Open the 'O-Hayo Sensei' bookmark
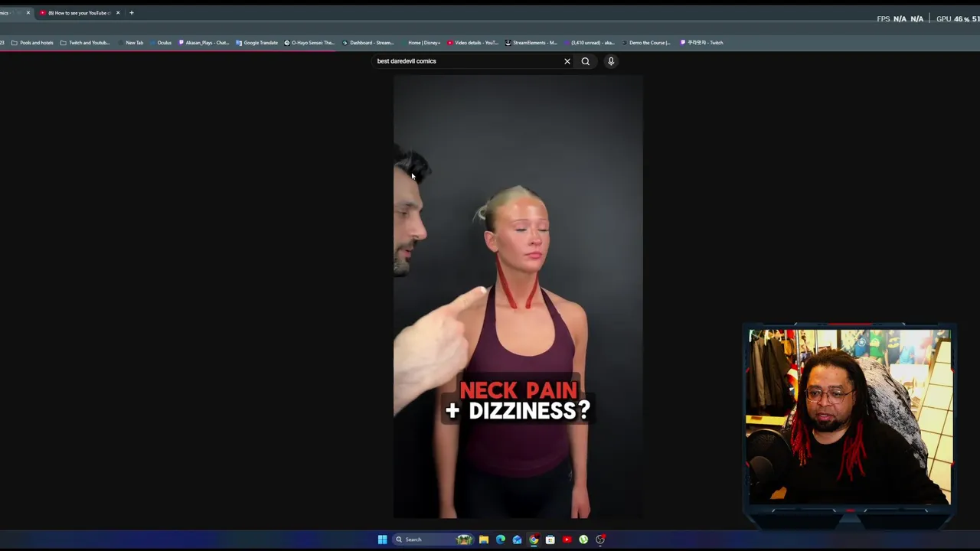Viewport: 980px width, 551px height. pyautogui.click(x=309, y=43)
